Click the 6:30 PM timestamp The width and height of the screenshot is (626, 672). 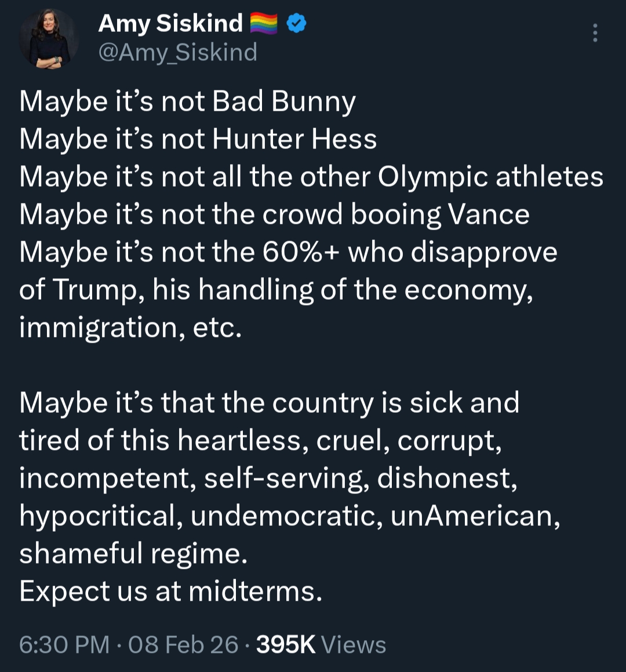point(64,645)
